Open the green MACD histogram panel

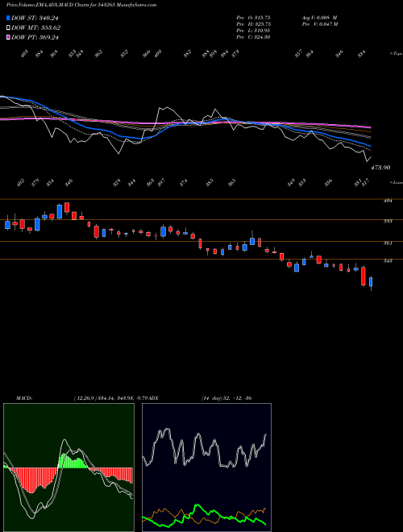click(x=69, y=468)
